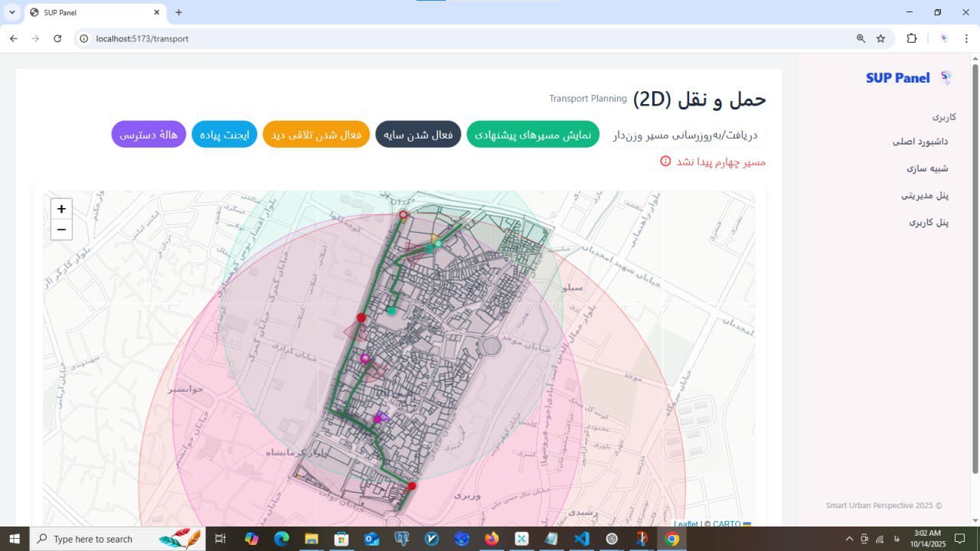Click the hollow red start marker on map
The image size is (980, 551).
pyautogui.click(x=403, y=215)
